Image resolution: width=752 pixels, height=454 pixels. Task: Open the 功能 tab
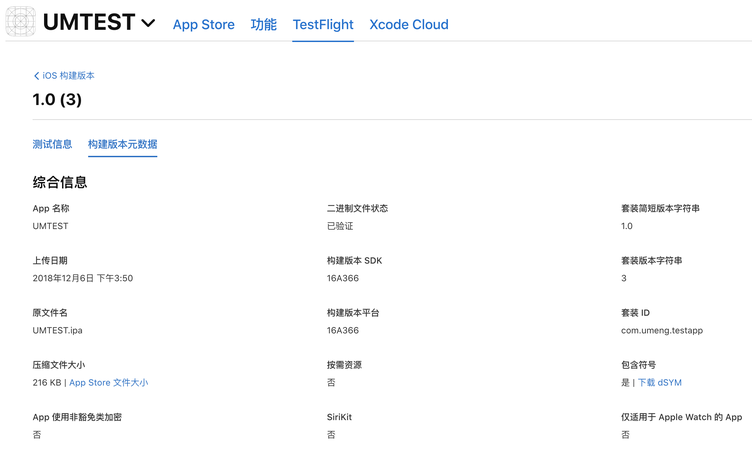coord(264,24)
